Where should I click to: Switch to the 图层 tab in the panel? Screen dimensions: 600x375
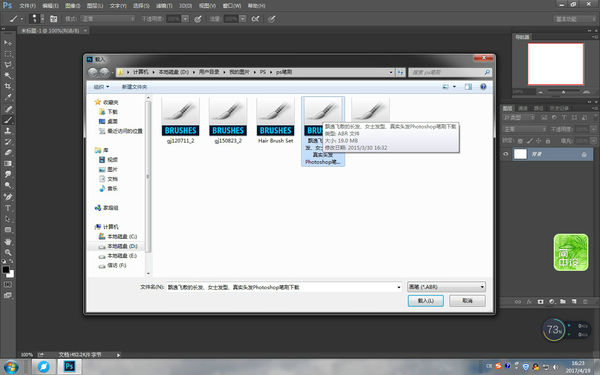[x=507, y=108]
